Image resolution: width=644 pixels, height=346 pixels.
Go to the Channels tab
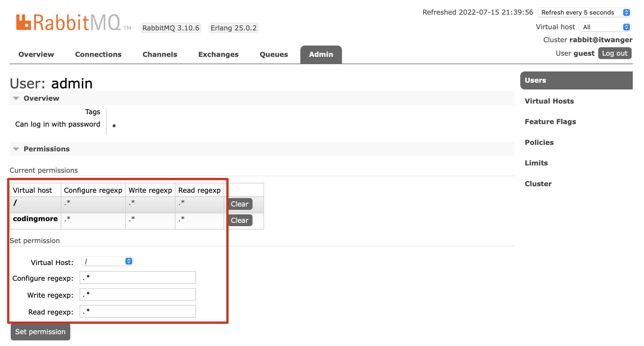160,54
